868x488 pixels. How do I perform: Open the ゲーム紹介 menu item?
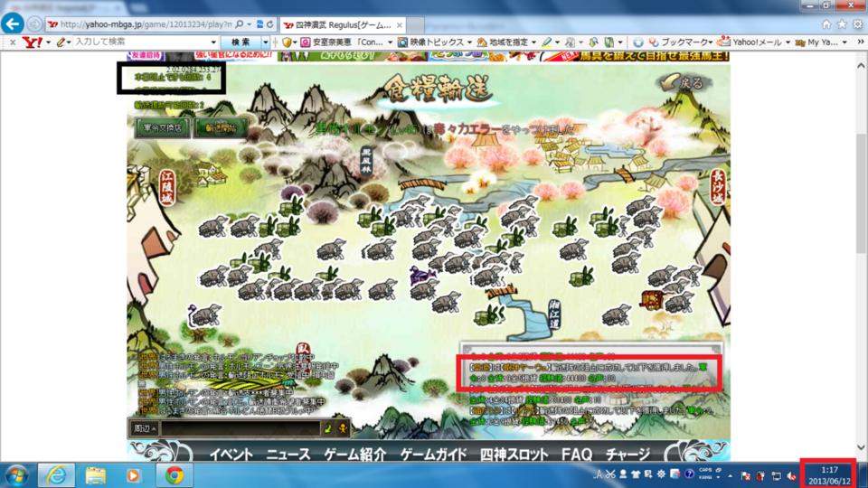[x=355, y=455]
